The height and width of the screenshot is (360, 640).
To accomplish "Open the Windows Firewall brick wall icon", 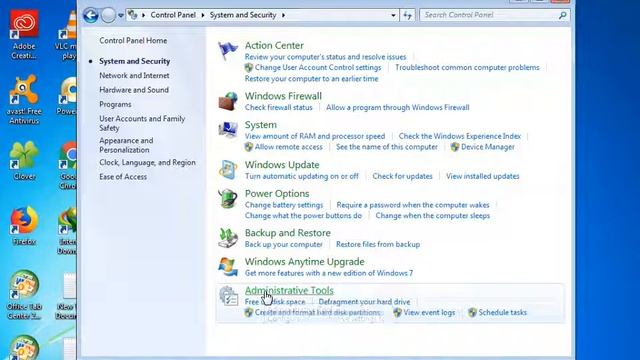I will (x=227, y=101).
